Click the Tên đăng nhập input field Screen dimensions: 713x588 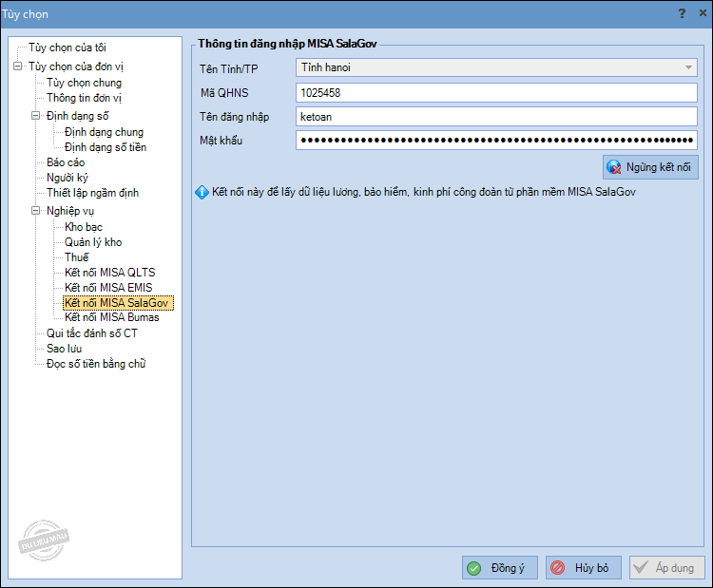point(496,116)
